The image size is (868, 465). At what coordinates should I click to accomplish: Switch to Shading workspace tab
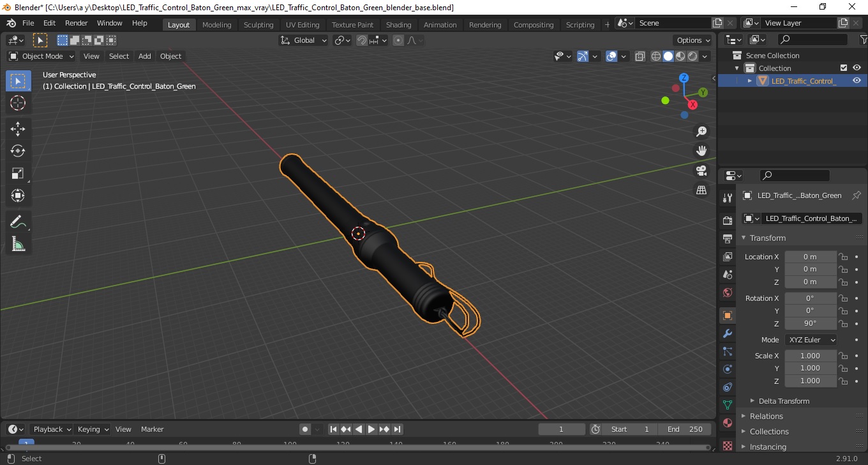(x=398, y=25)
